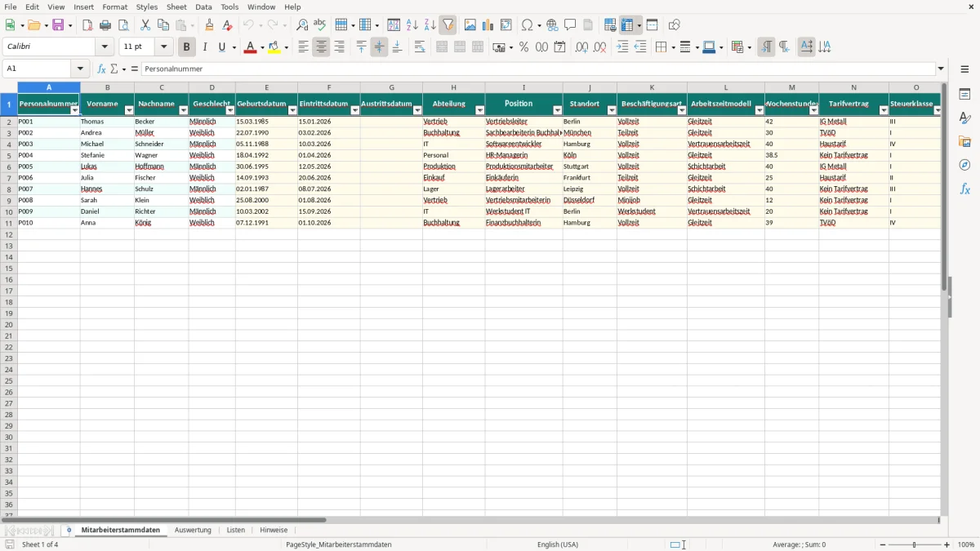The image size is (980, 551).
Task: Toggle the AutoFilter button
Action: pos(448,25)
